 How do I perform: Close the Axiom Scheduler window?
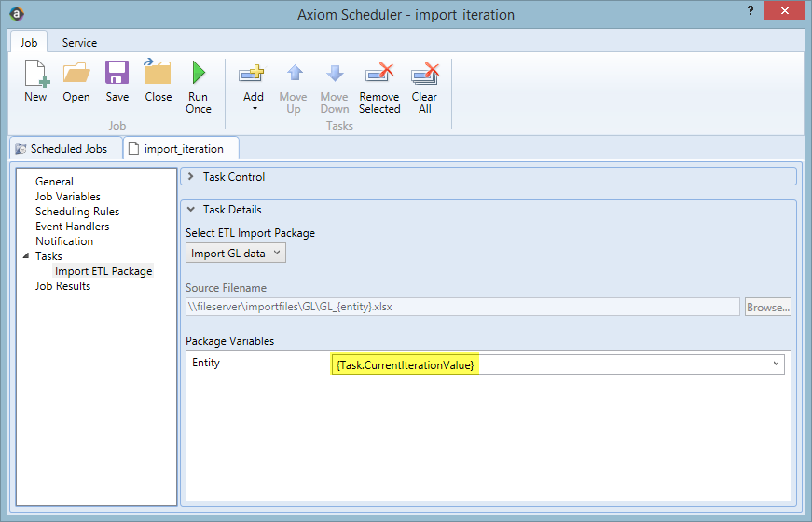784,10
